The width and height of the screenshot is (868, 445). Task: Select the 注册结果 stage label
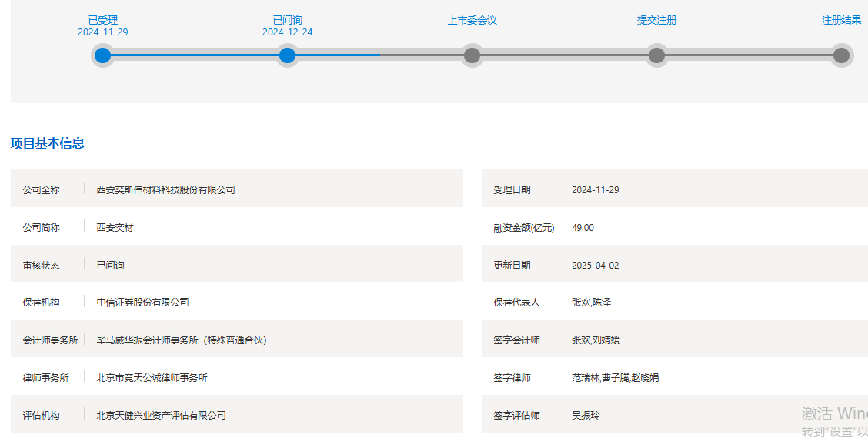tap(841, 21)
